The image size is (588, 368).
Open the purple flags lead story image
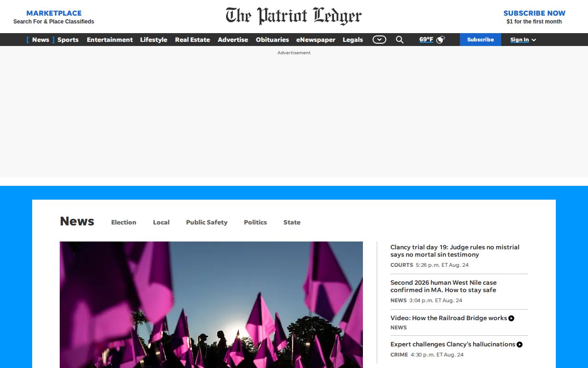211,305
